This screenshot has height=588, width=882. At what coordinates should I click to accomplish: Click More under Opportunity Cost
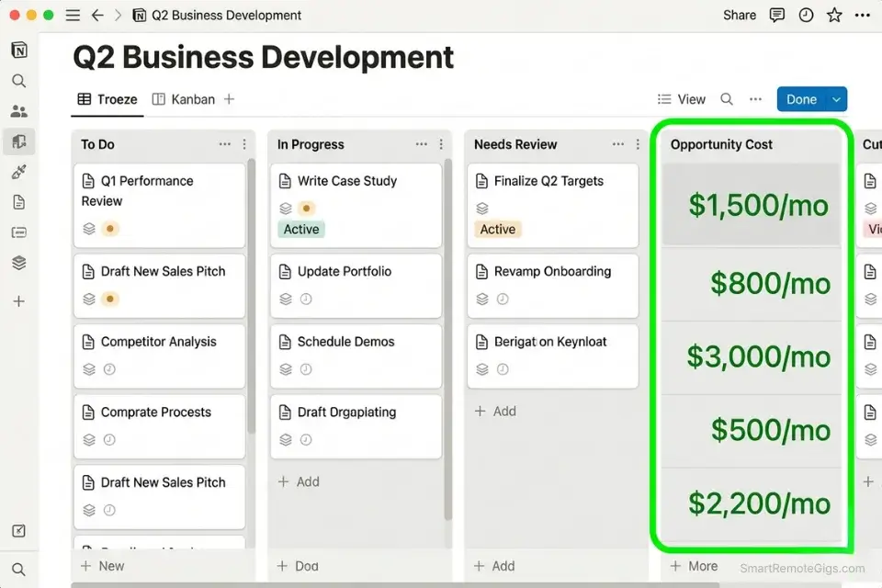click(695, 566)
